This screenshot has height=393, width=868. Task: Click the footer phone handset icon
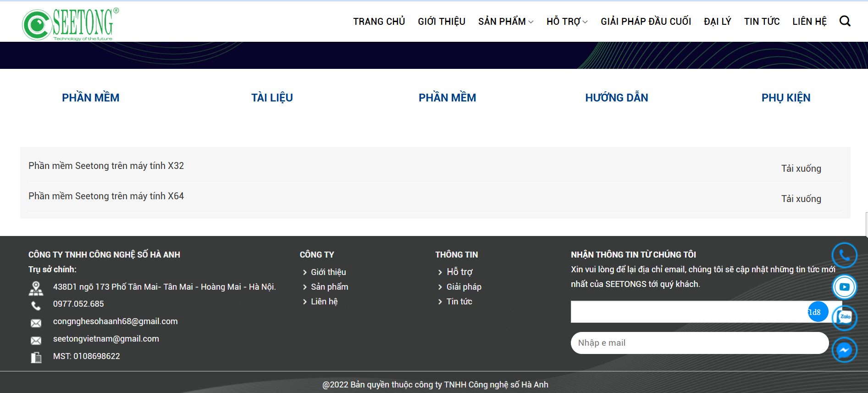click(36, 306)
